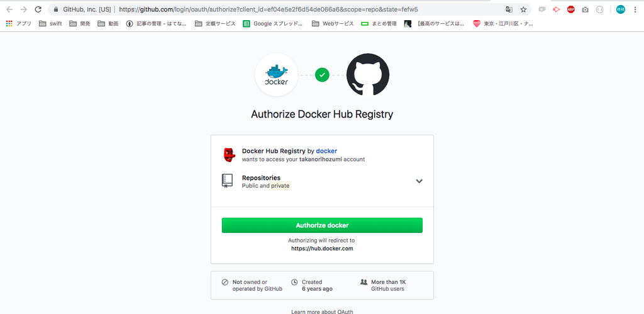Open the Adblock Plus extension

pos(571,9)
